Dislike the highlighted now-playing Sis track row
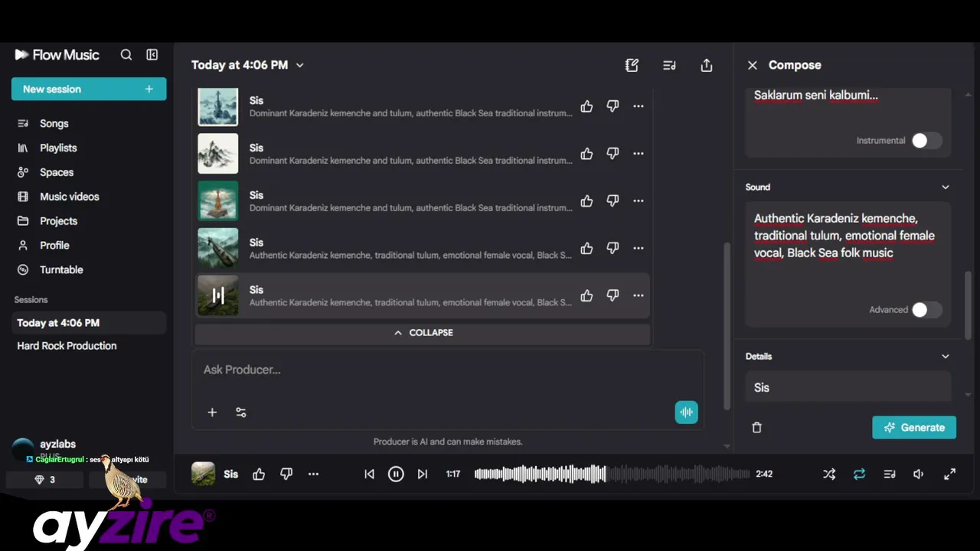980x551 pixels. coord(612,295)
